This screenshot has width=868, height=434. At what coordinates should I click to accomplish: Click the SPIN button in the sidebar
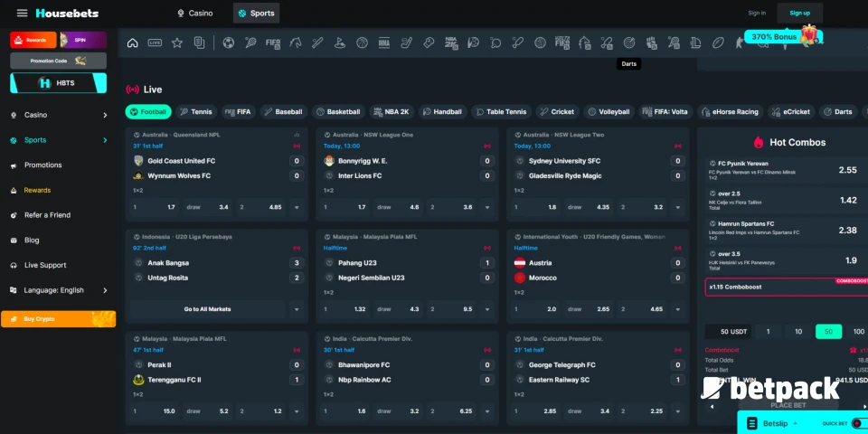coord(83,40)
